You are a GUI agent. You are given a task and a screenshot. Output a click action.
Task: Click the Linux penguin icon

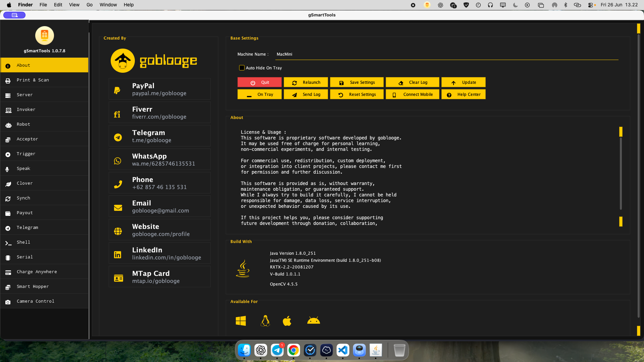click(x=265, y=321)
